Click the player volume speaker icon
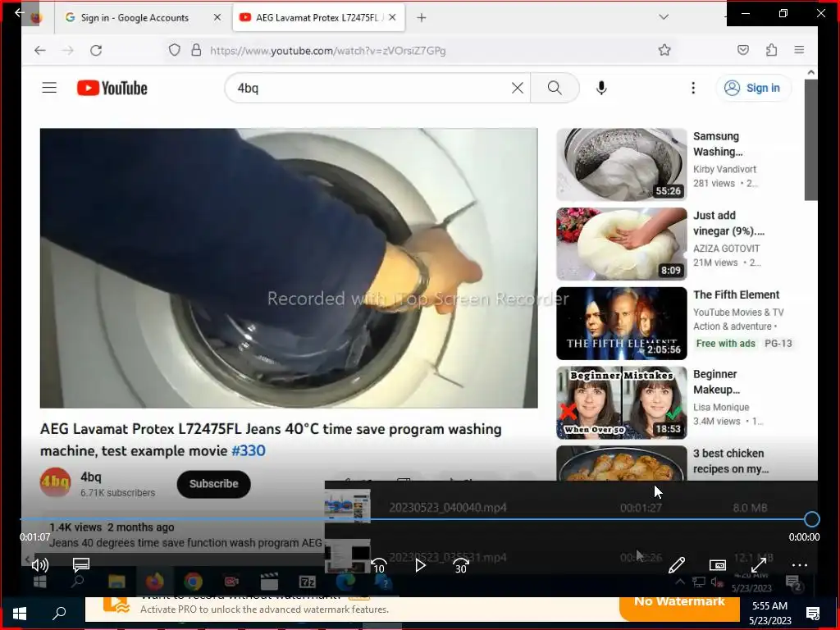Image resolution: width=840 pixels, height=630 pixels. (39, 564)
